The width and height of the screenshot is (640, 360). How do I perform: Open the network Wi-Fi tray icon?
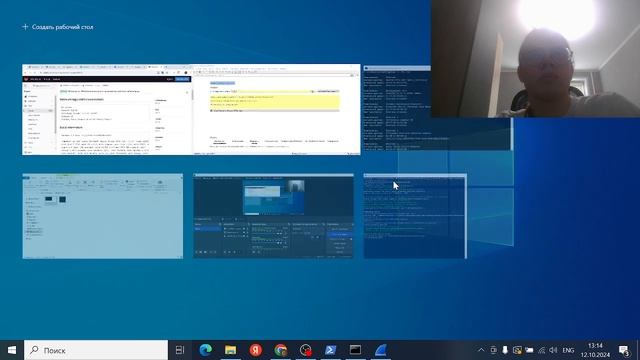pos(541,350)
